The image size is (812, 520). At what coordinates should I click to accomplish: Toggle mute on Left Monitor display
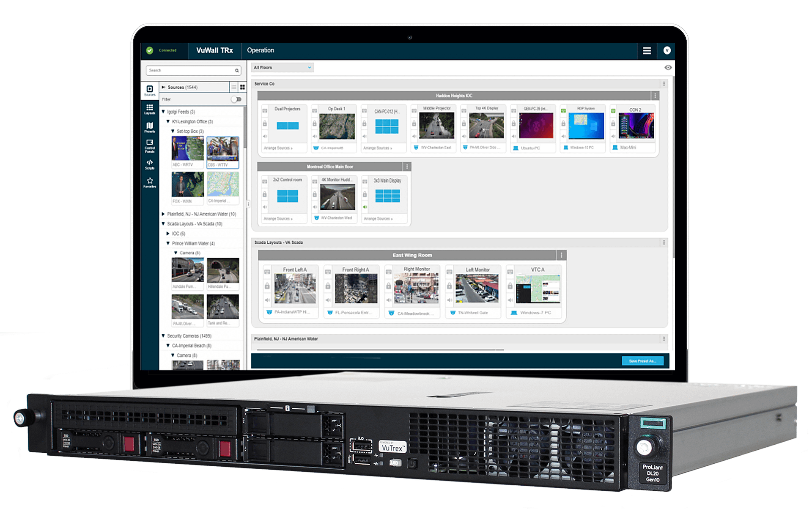(x=450, y=300)
